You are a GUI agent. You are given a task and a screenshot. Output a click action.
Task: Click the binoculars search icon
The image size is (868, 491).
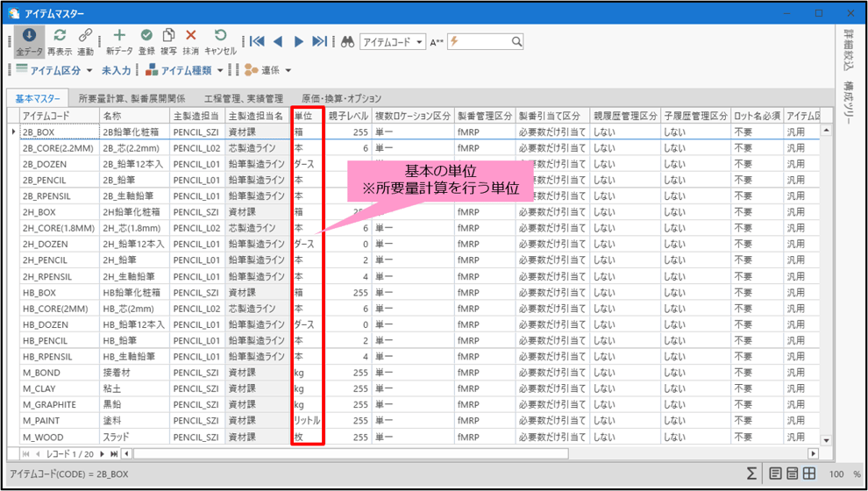point(347,41)
